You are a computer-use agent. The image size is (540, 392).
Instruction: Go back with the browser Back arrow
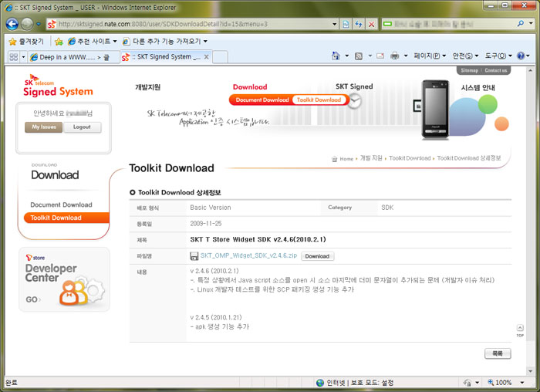12,24
